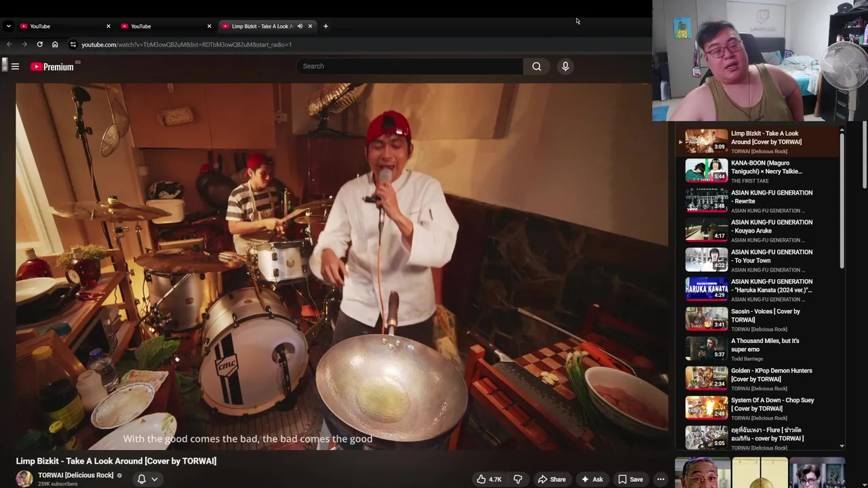
Task: Switch to the first YouTube tab
Action: pos(65,26)
